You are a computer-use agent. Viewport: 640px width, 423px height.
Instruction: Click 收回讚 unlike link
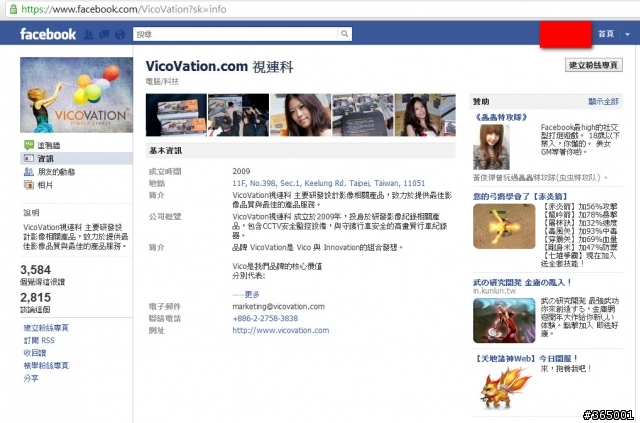pos(35,353)
